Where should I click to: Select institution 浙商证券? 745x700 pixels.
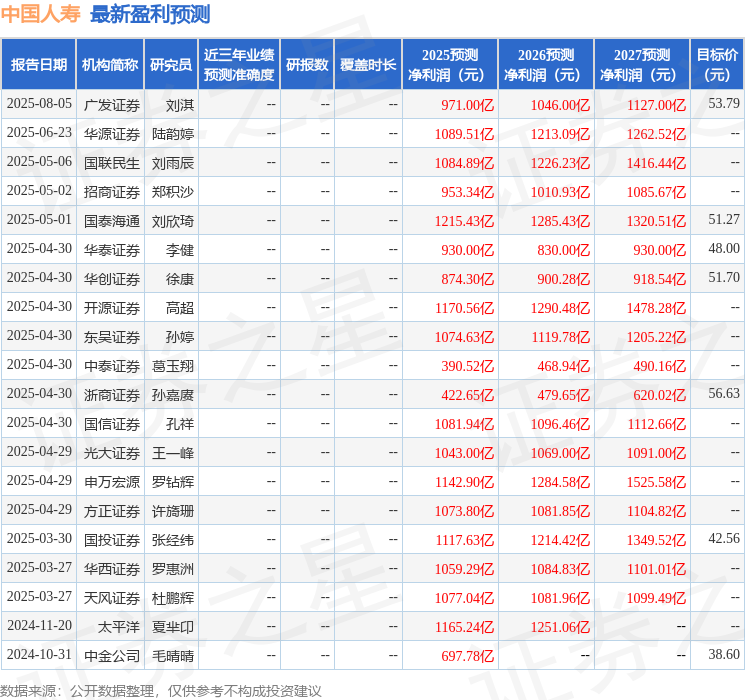point(112,395)
